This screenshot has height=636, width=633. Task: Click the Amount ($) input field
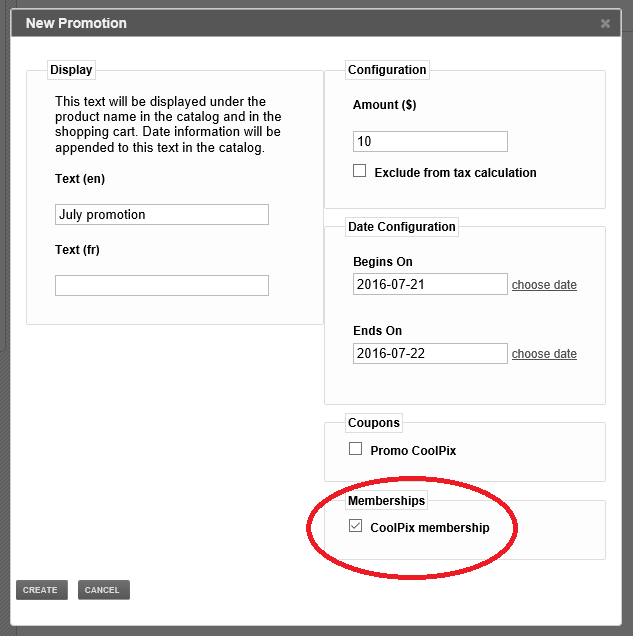coord(430,142)
